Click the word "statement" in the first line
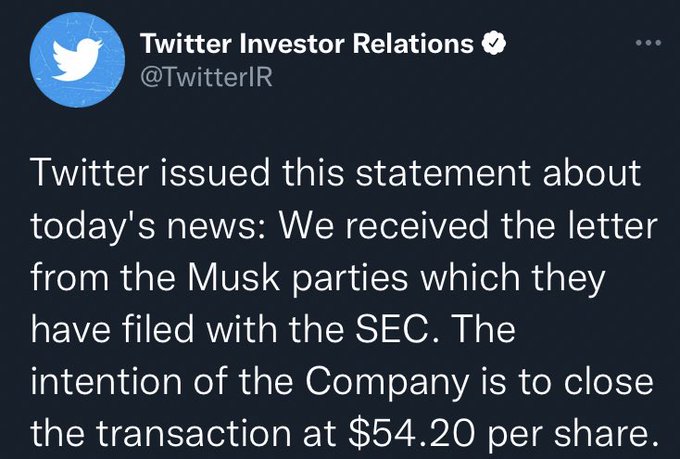This screenshot has width=680, height=459. coord(443,173)
